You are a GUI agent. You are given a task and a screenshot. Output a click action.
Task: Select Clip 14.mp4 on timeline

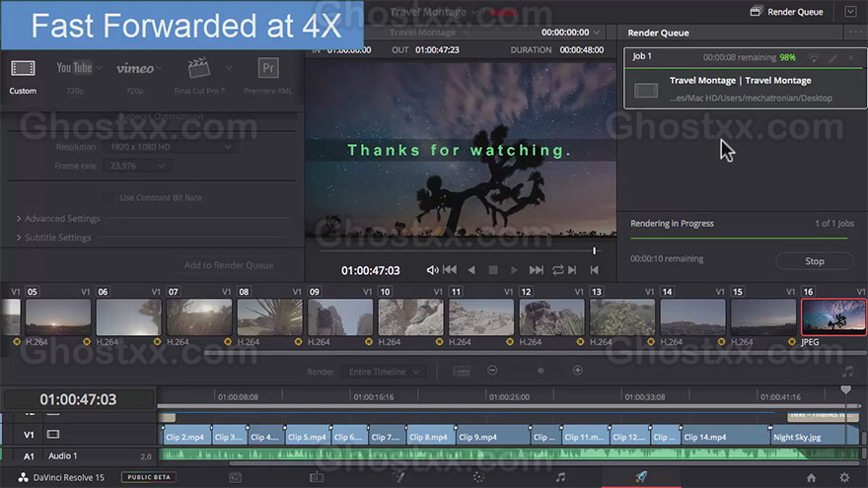point(725,437)
